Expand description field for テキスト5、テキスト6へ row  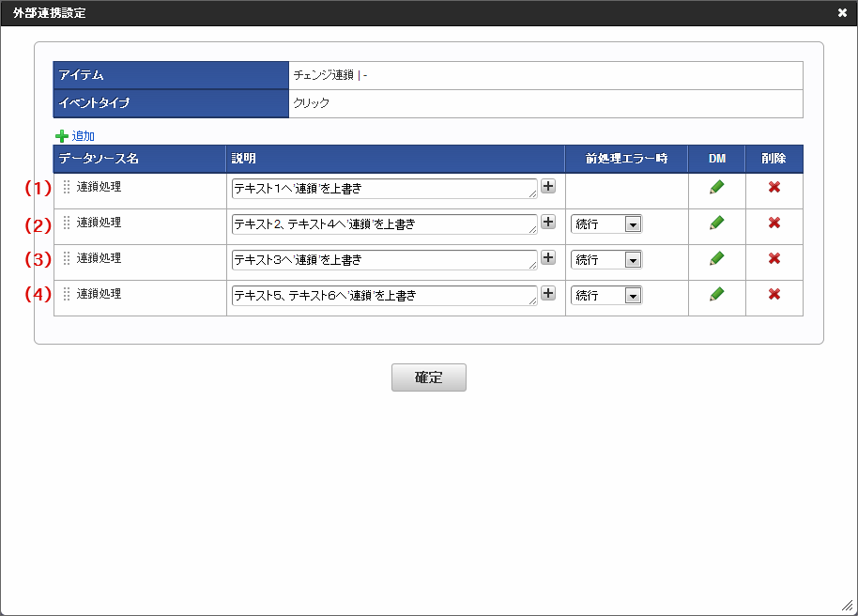pos(548,293)
